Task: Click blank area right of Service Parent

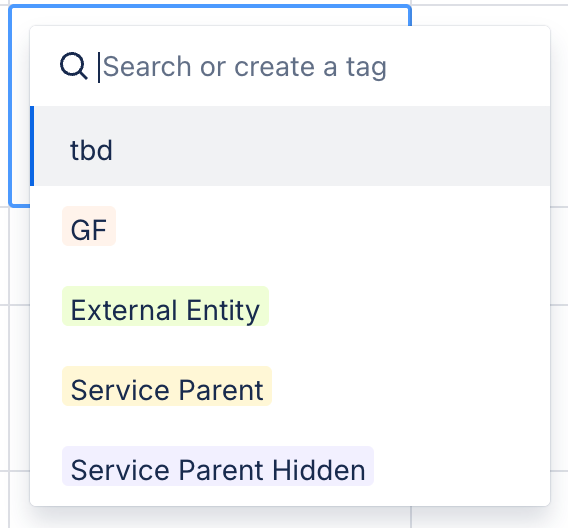Action: coord(409,386)
